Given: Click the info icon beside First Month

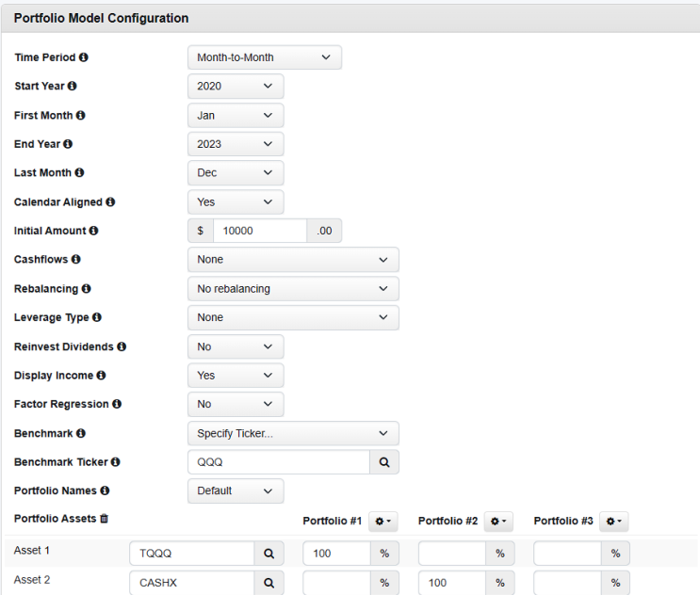Looking at the screenshot, I should [x=80, y=115].
